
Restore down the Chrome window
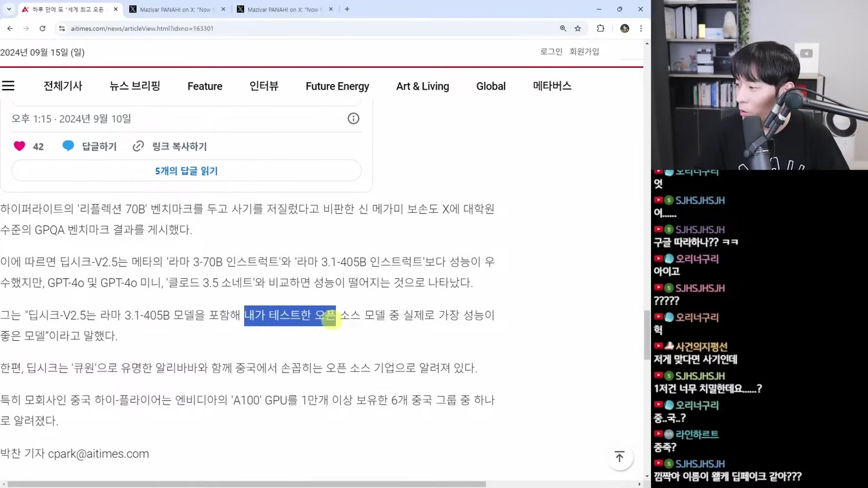point(619,9)
